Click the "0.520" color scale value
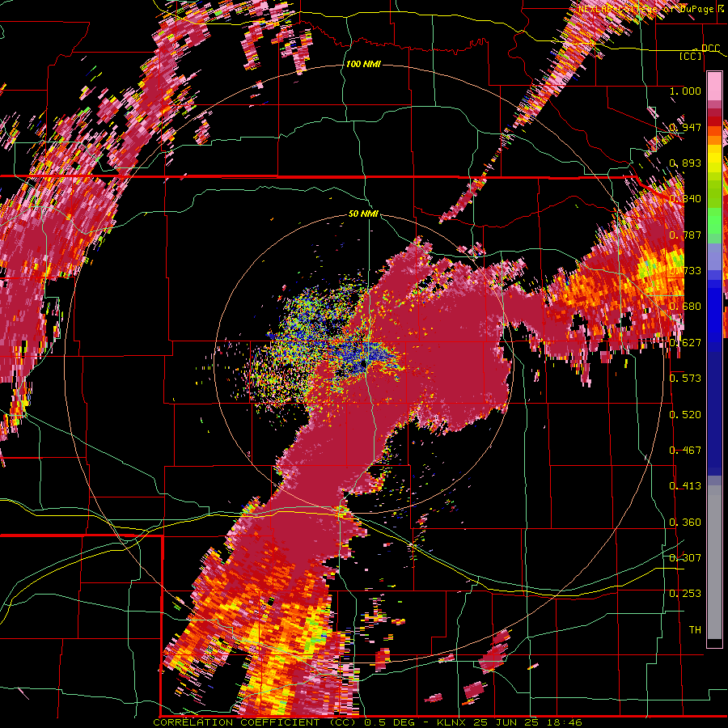 pos(685,414)
